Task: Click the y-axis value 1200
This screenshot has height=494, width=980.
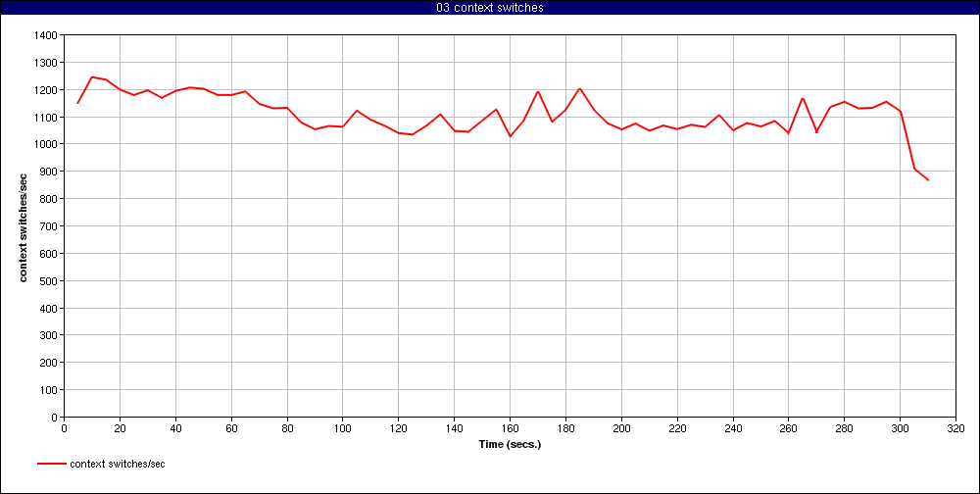Action: coord(47,90)
